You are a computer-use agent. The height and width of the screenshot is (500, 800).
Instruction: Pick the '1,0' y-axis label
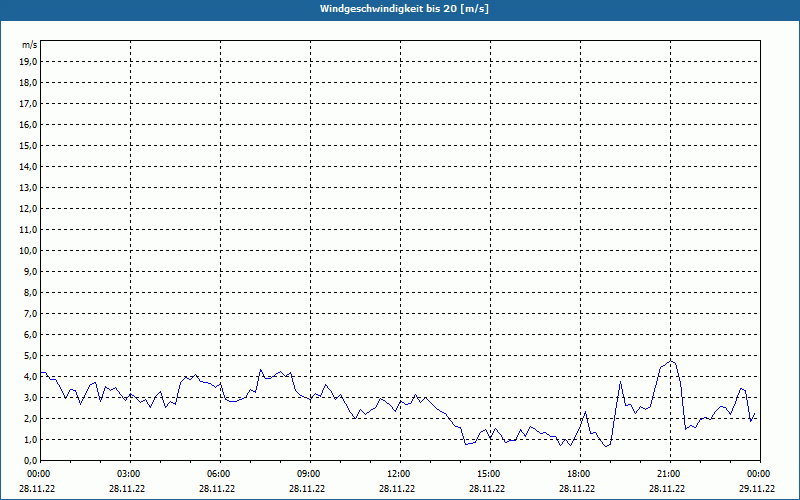[x=30, y=439]
